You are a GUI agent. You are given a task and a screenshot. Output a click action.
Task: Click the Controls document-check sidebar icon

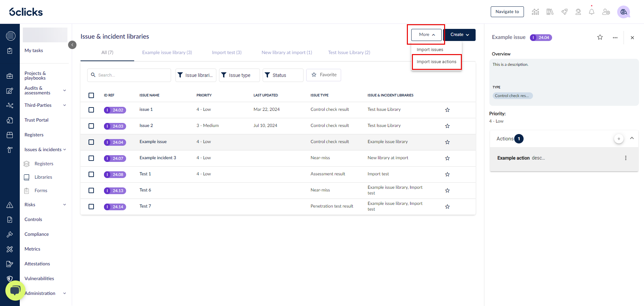pos(10,220)
